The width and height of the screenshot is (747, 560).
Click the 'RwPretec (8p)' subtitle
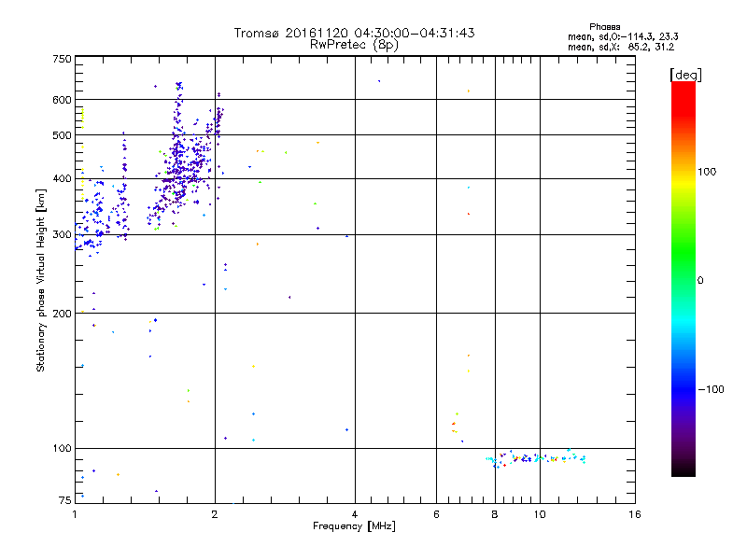tap(354, 45)
